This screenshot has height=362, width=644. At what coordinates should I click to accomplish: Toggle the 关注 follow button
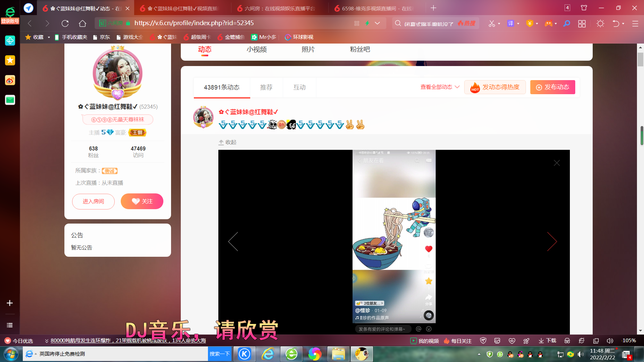point(142,201)
